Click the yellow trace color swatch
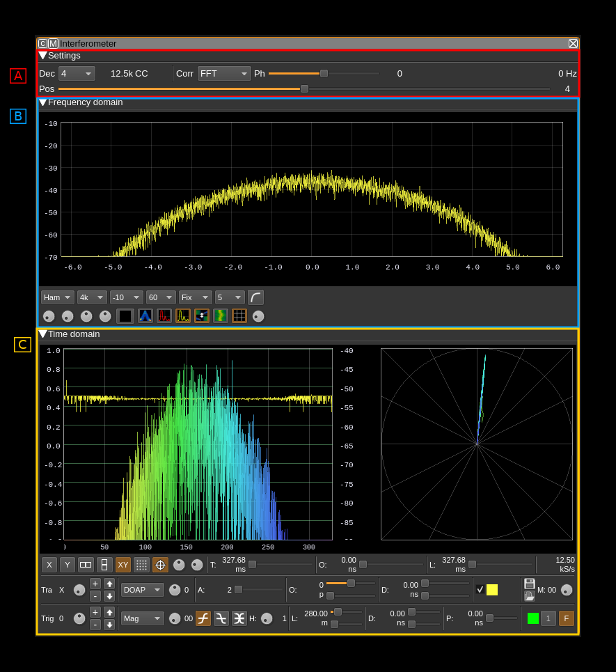The width and height of the screenshot is (616, 672). click(x=492, y=590)
